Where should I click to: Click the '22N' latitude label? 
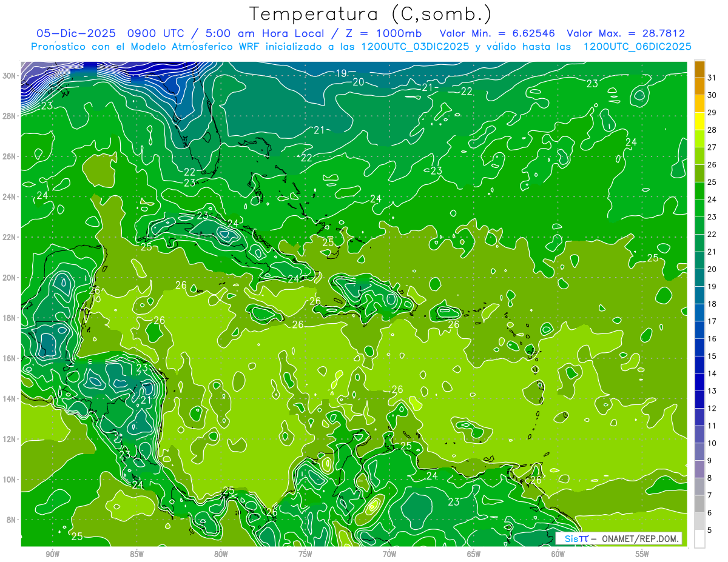(x=10, y=237)
